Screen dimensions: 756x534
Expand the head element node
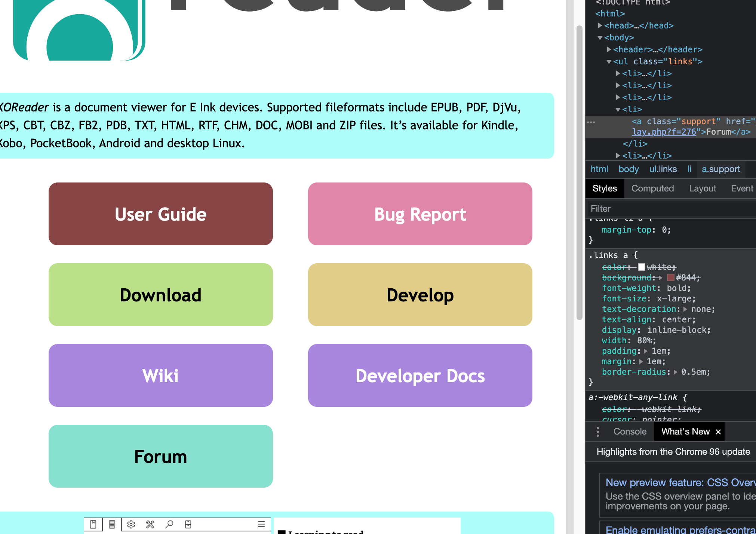pos(600,25)
